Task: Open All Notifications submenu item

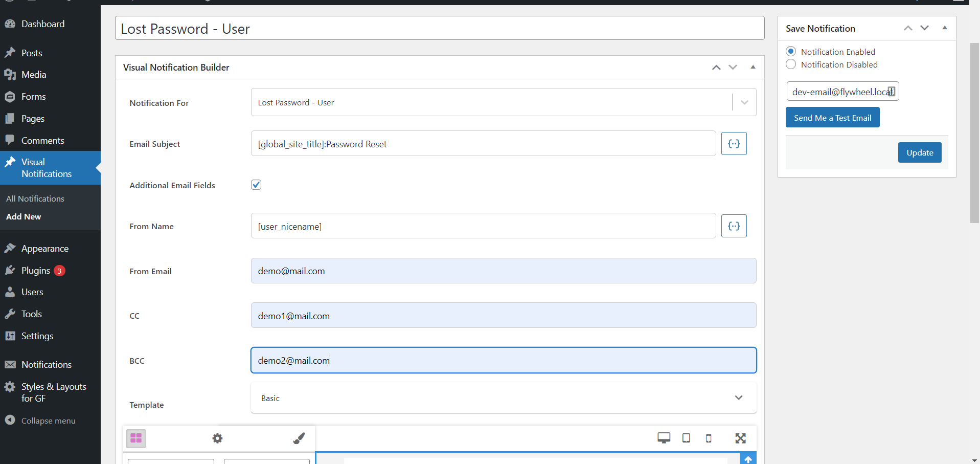Action: coord(35,198)
